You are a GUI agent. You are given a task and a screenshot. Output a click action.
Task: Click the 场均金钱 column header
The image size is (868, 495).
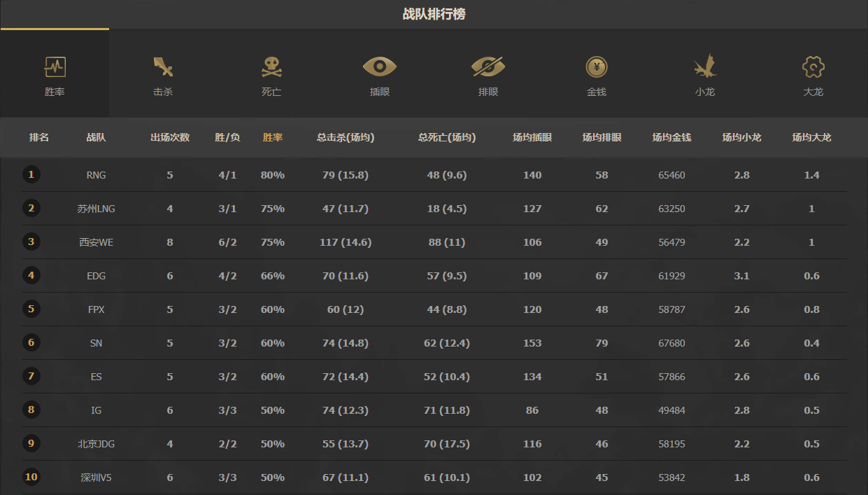672,138
